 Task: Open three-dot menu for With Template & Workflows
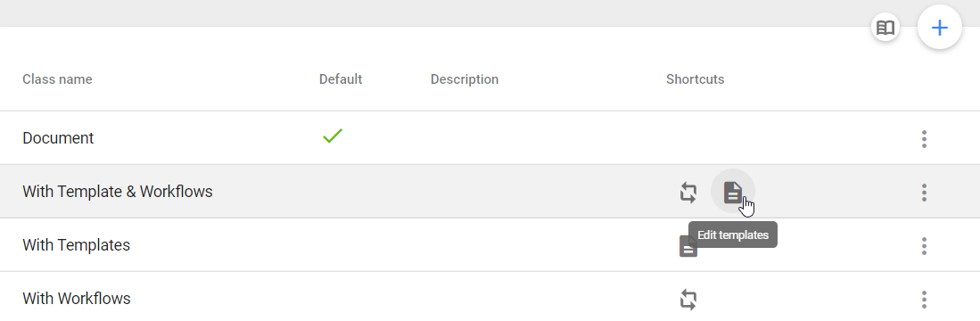click(924, 193)
